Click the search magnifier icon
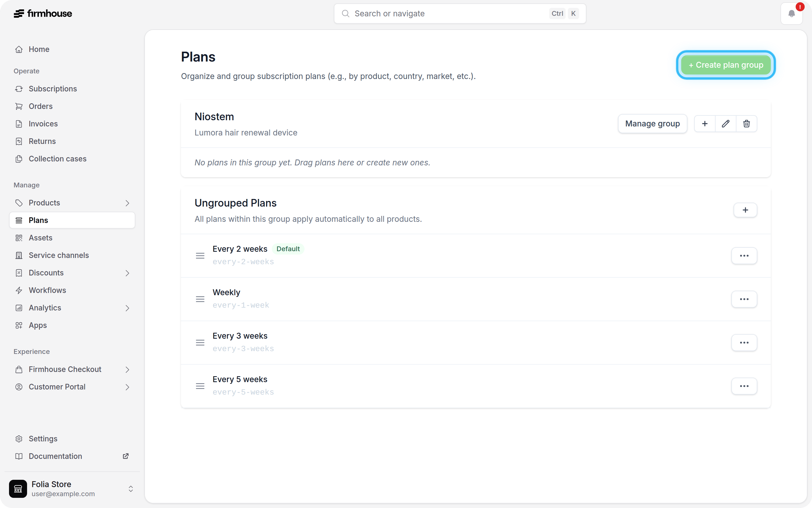812x508 pixels. 345,14
